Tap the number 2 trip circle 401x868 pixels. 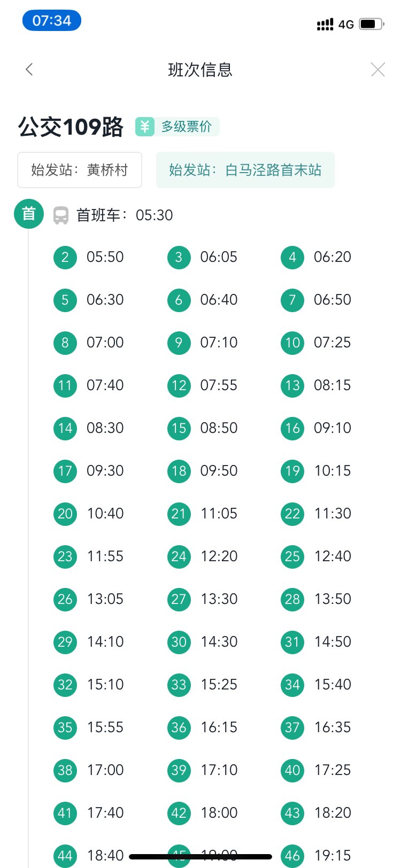tap(65, 257)
